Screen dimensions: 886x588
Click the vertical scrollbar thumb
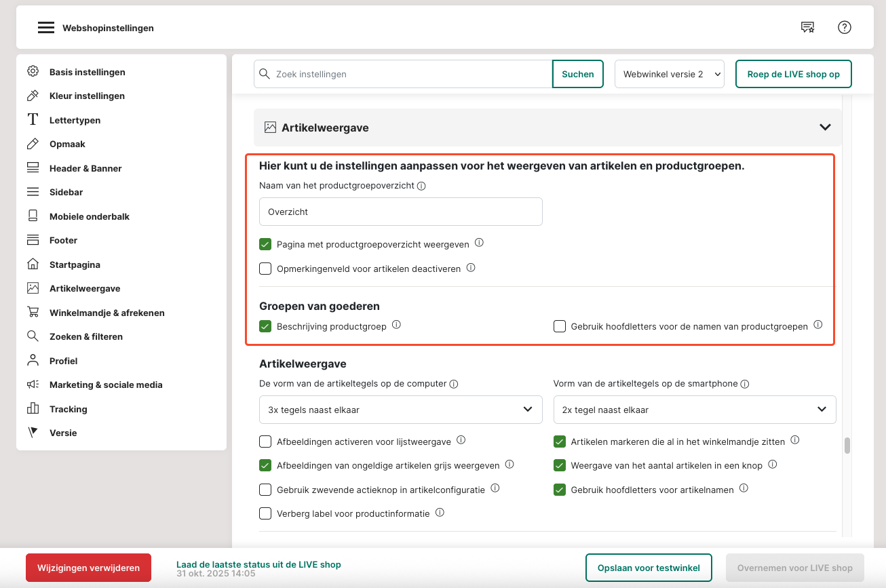(847, 446)
